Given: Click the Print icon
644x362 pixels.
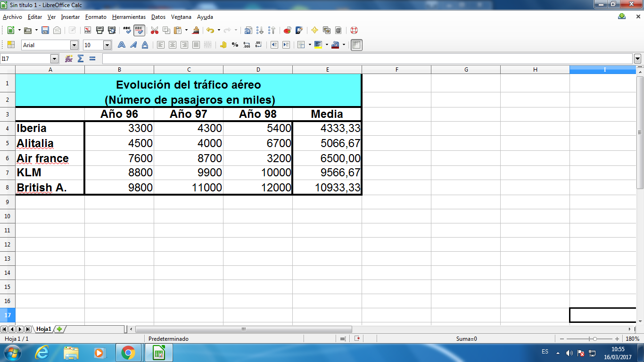Looking at the screenshot, I should pyautogui.click(x=100, y=30).
